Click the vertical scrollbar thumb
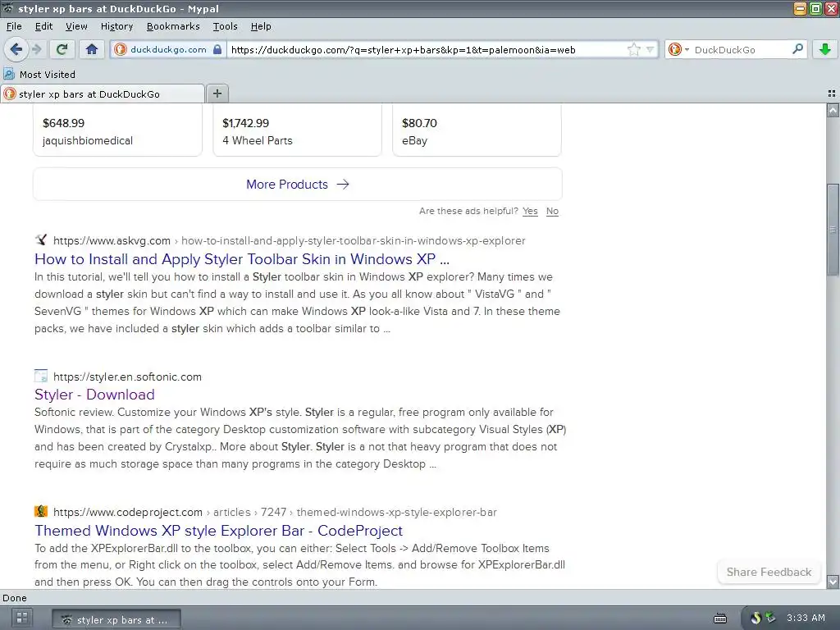This screenshot has height=630, width=840. click(833, 230)
